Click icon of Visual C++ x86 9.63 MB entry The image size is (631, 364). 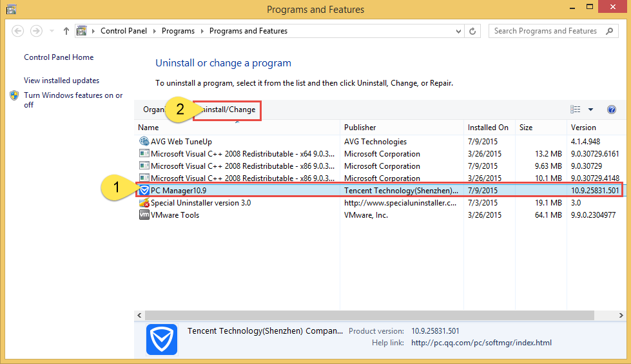point(144,166)
